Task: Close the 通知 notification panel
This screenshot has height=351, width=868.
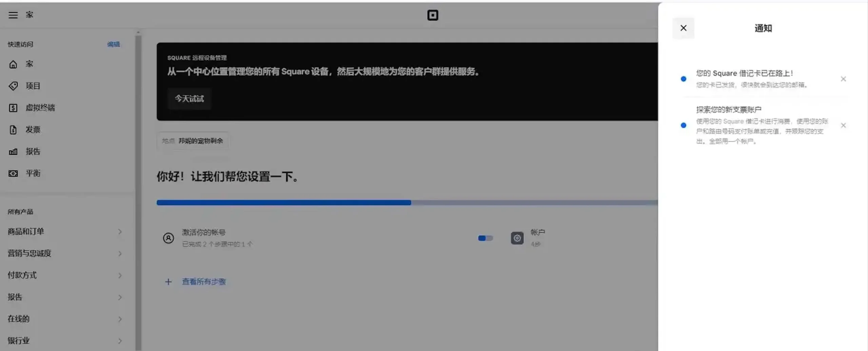Action: point(683,28)
